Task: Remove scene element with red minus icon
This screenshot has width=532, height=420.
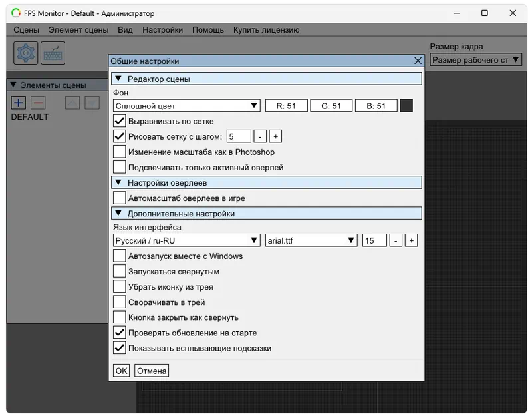Action: click(x=38, y=103)
